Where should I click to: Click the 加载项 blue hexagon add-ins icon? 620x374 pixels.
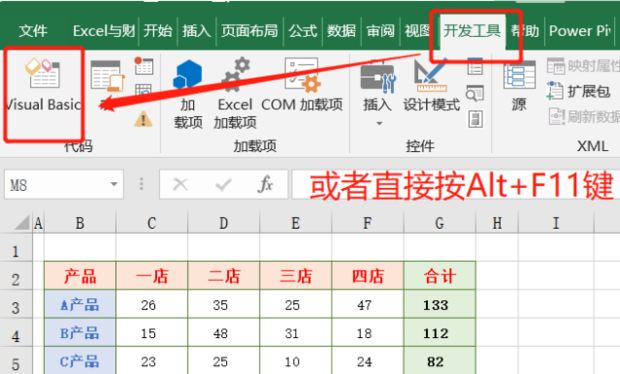coord(188,94)
